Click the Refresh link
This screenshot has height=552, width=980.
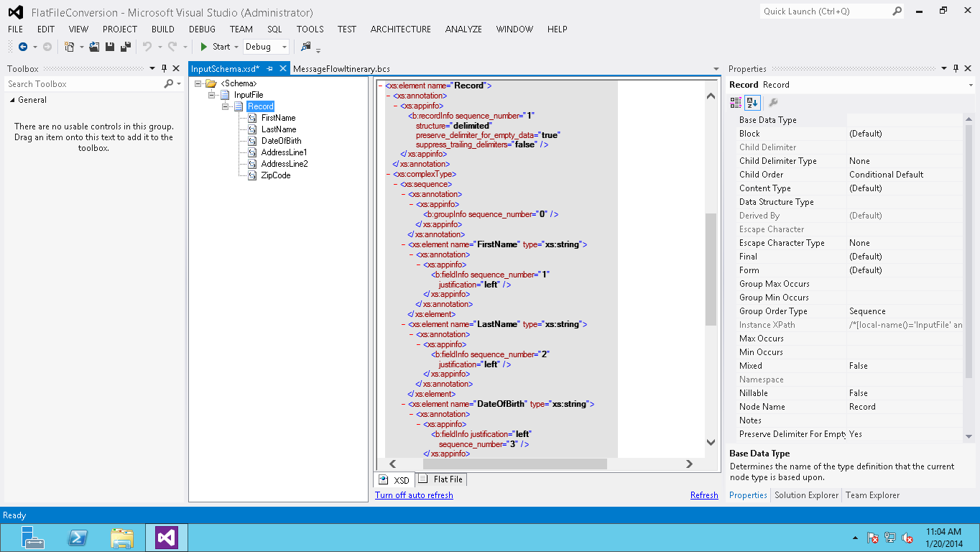point(704,495)
